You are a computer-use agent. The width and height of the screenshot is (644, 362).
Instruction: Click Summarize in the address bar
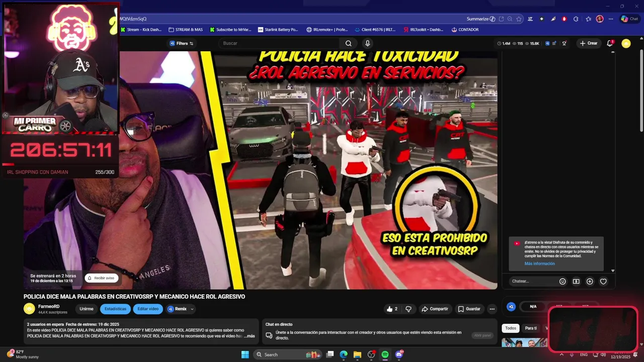481,19
